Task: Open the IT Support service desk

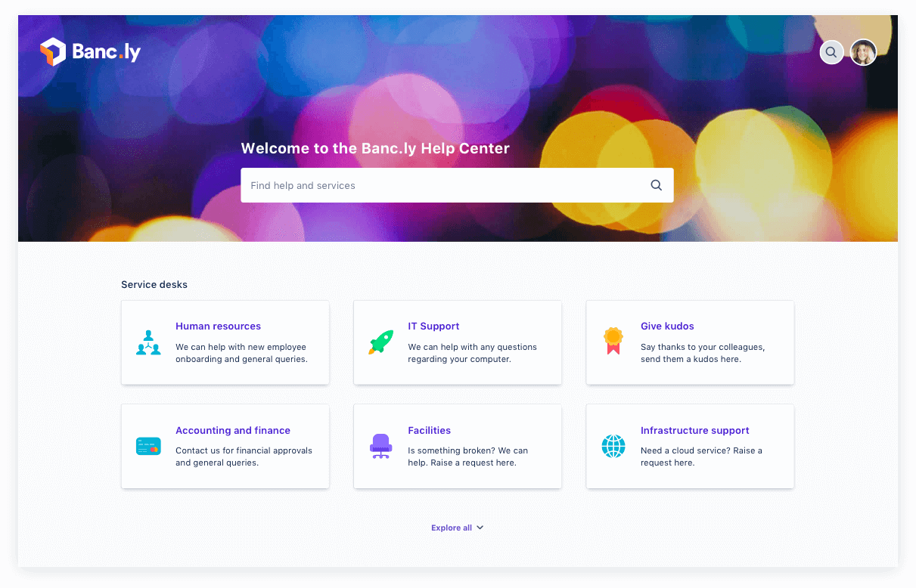Action: [433, 326]
